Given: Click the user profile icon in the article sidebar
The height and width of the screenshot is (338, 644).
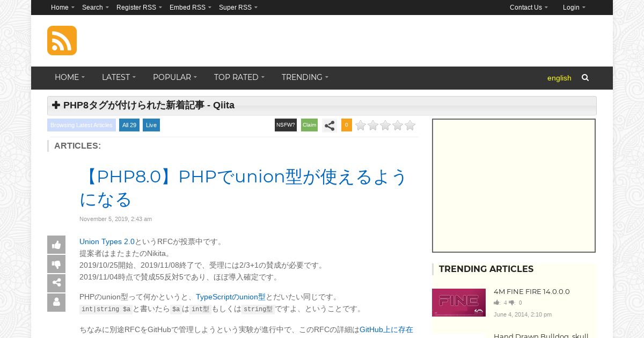Looking at the screenshot, I should tap(56, 303).
